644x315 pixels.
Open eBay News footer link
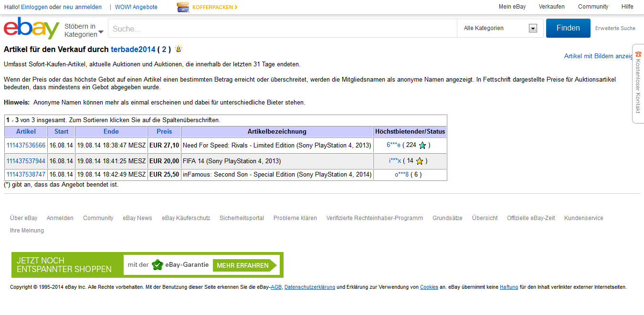pos(137,218)
